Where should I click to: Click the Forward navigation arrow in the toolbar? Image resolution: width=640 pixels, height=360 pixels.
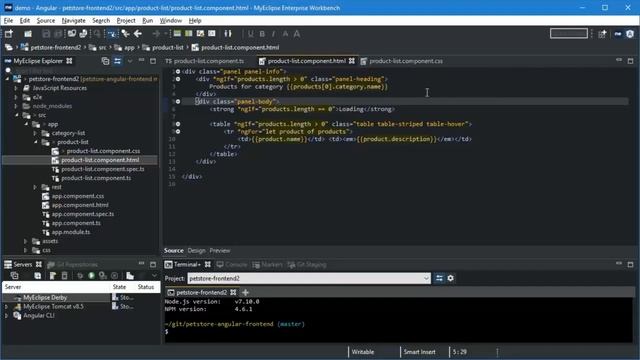156,34
